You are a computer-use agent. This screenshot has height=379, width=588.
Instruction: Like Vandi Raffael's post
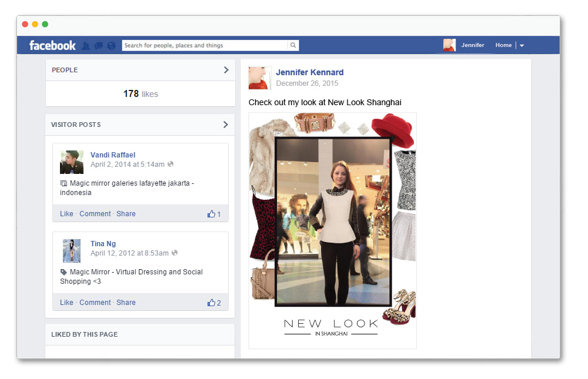(67, 214)
